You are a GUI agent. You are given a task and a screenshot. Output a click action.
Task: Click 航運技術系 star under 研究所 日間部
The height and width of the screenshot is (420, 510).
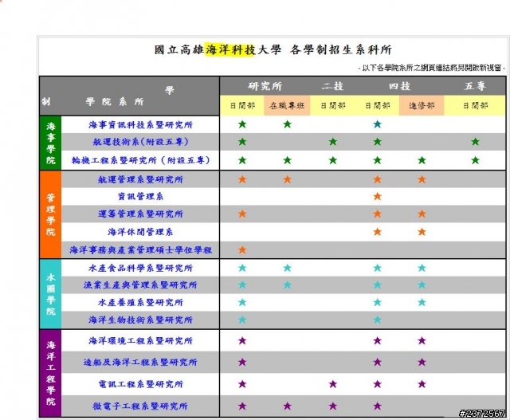coord(242,142)
